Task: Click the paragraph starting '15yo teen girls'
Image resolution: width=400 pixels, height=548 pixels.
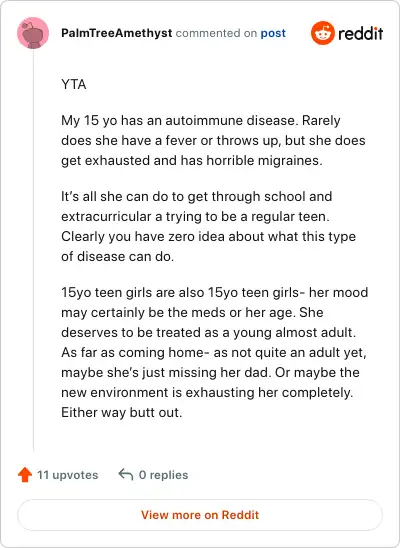Action: coord(214,352)
